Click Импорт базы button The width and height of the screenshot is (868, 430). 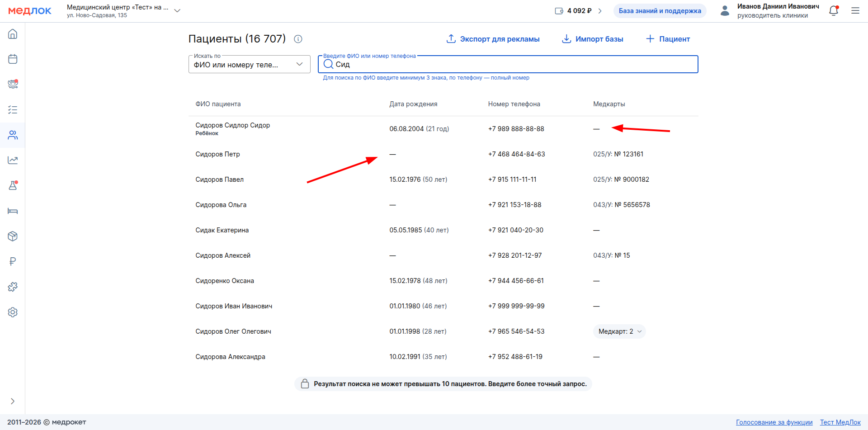tap(592, 39)
